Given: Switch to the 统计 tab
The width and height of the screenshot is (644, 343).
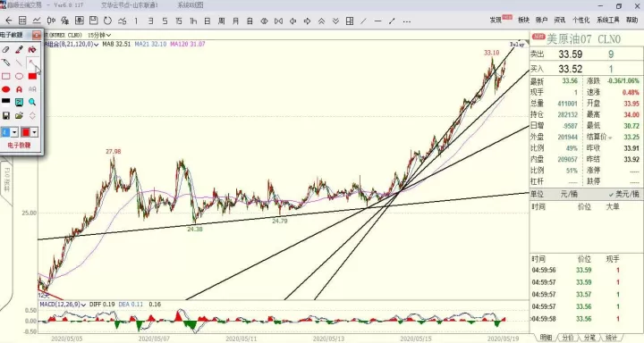Looking at the screenshot, I should 611,338.
